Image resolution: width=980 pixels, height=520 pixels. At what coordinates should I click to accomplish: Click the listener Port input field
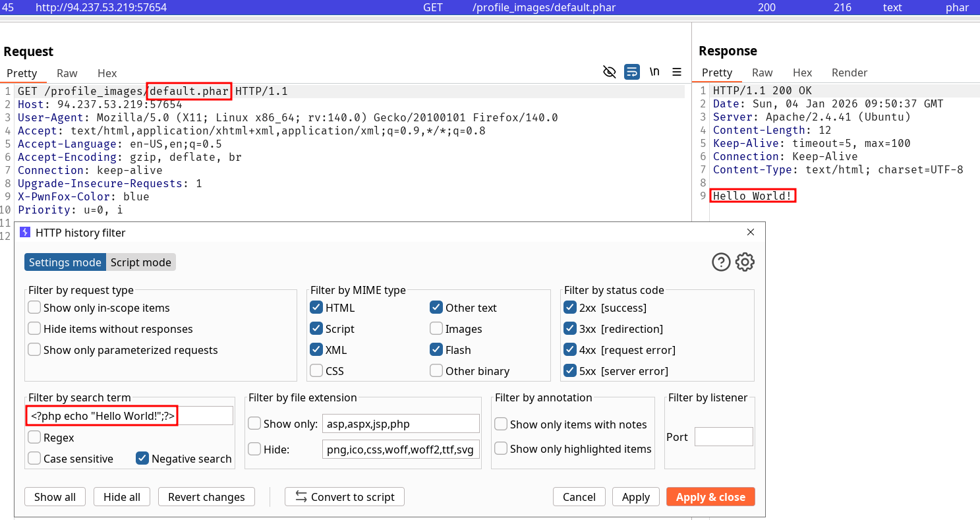(x=723, y=437)
